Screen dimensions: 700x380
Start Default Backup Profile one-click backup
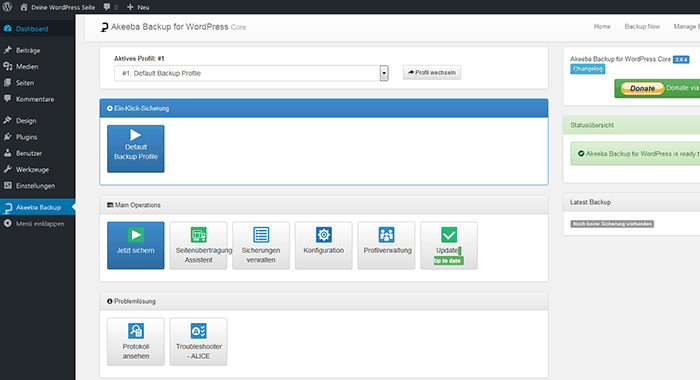(136, 149)
